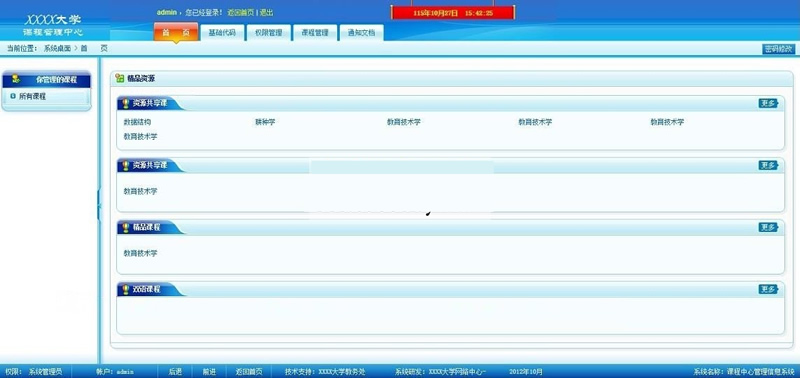
Task: Open 更多 in the 精品课程 section
Action: pyautogui.click(x=768, y=227)
